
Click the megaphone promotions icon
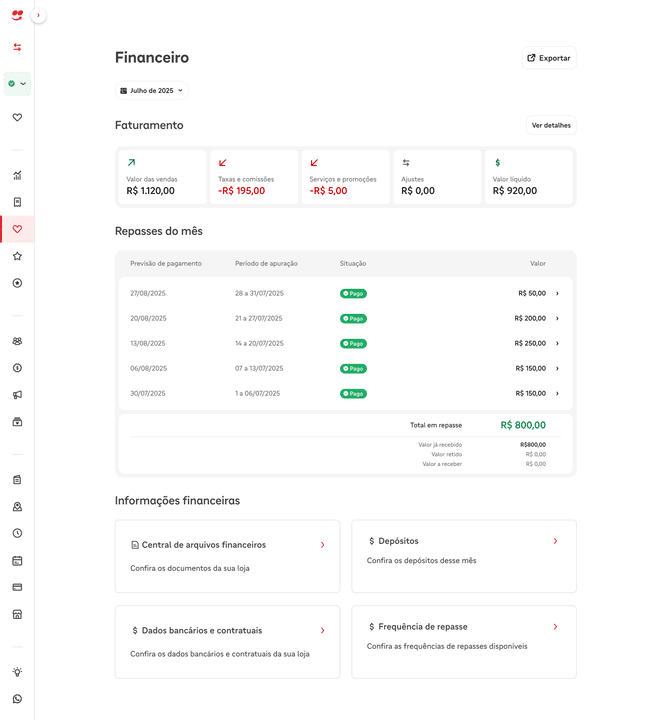(x=17, y=395)
